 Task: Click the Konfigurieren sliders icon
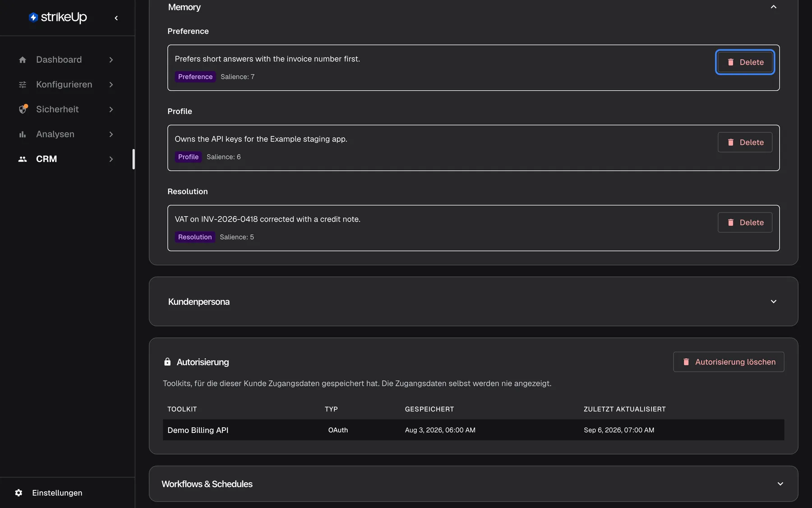pyautogui.click(x=23, y=84)
